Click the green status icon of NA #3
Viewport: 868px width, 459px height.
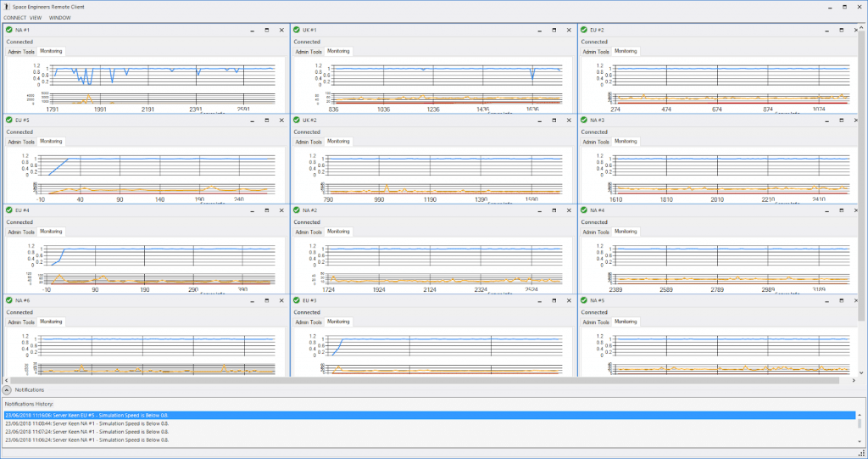[583, 120]
